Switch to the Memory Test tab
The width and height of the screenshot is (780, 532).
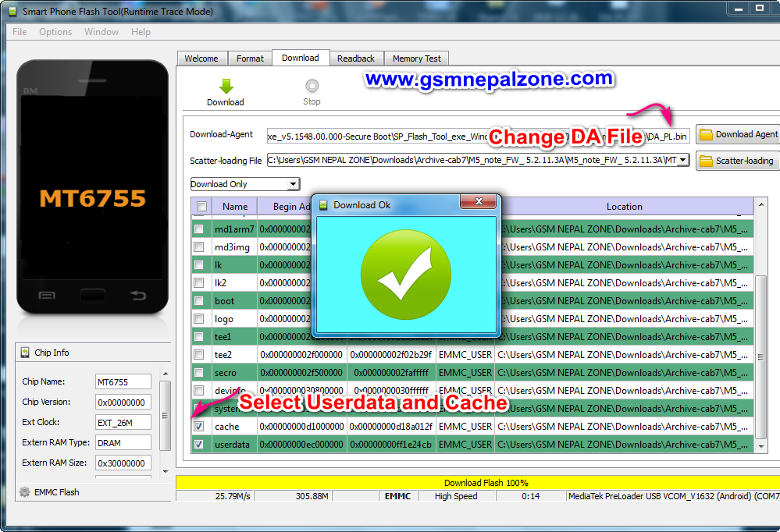coord(417,59)
